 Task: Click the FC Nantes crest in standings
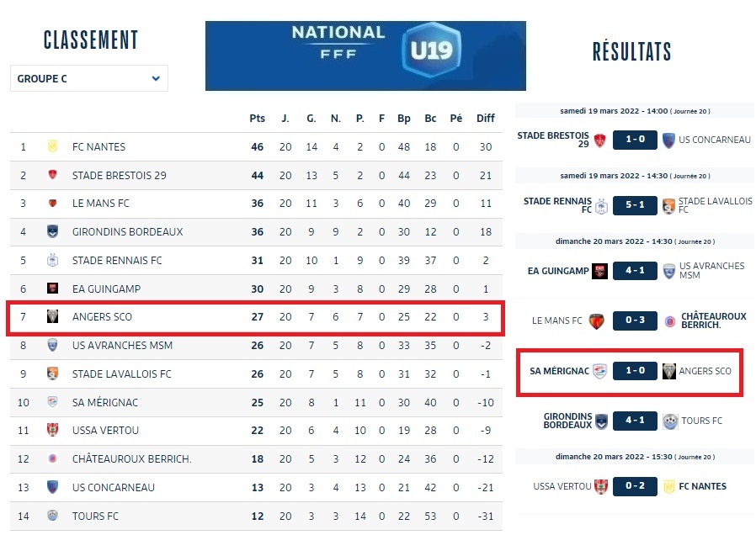[52, 146]
